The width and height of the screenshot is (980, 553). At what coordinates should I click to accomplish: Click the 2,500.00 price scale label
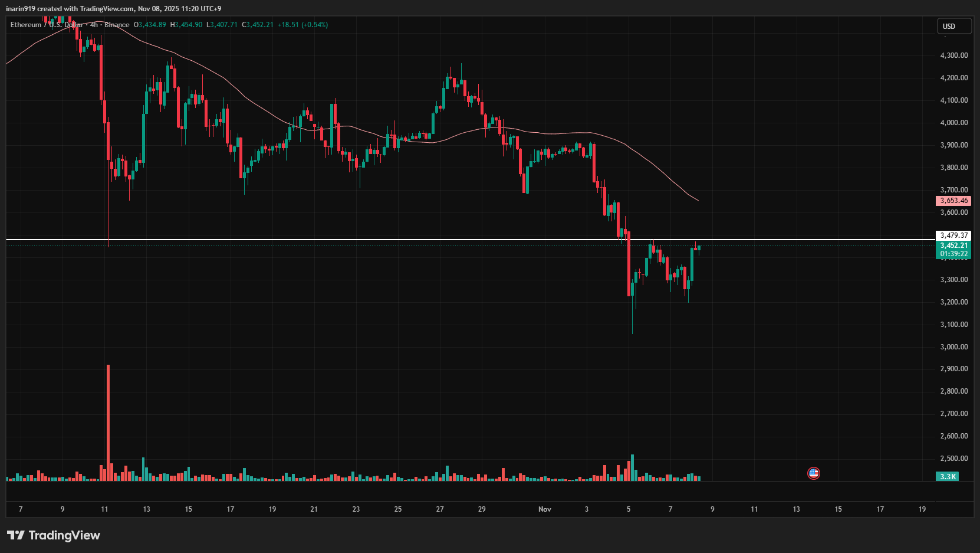[953, 459]
